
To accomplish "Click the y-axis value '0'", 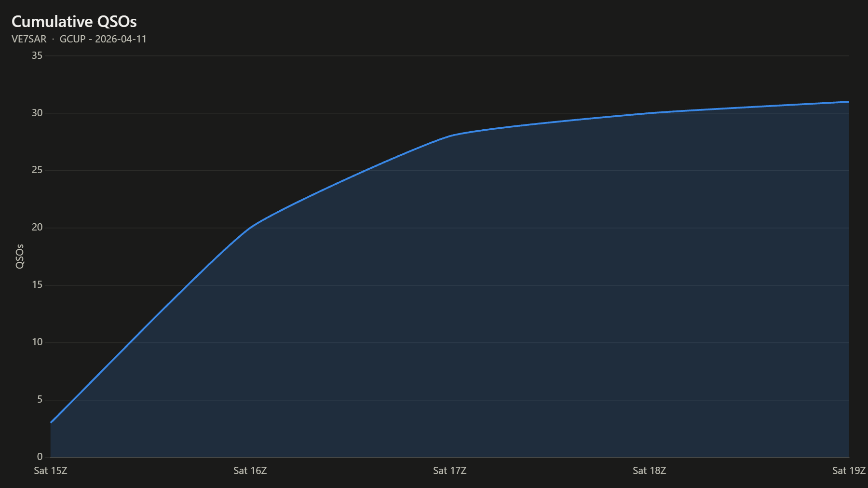I will (40, 457).
